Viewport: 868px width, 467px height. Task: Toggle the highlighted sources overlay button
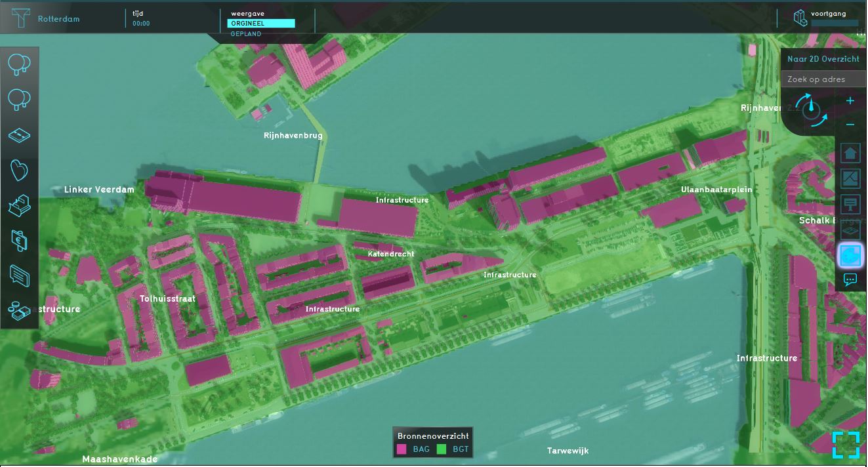851,254
